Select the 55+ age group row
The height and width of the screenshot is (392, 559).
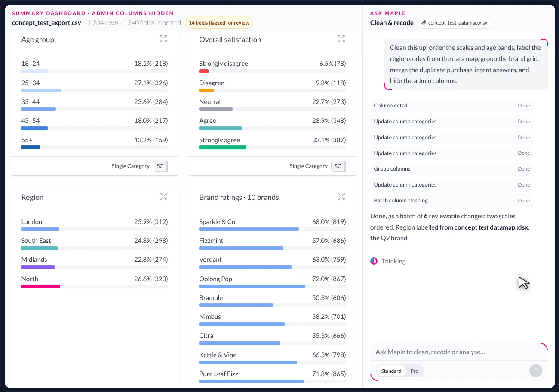click(x=95, y=143)
